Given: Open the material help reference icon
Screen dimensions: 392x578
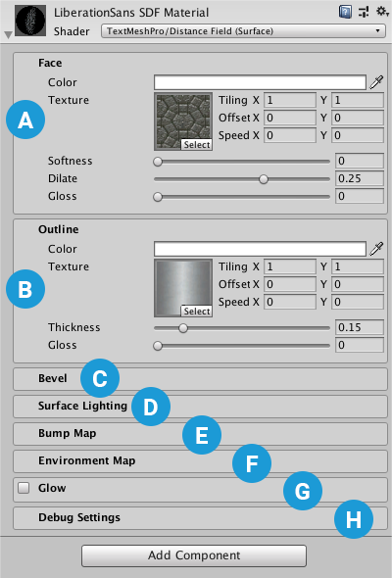Looking at the screenshot, I should tap(345, 12).
